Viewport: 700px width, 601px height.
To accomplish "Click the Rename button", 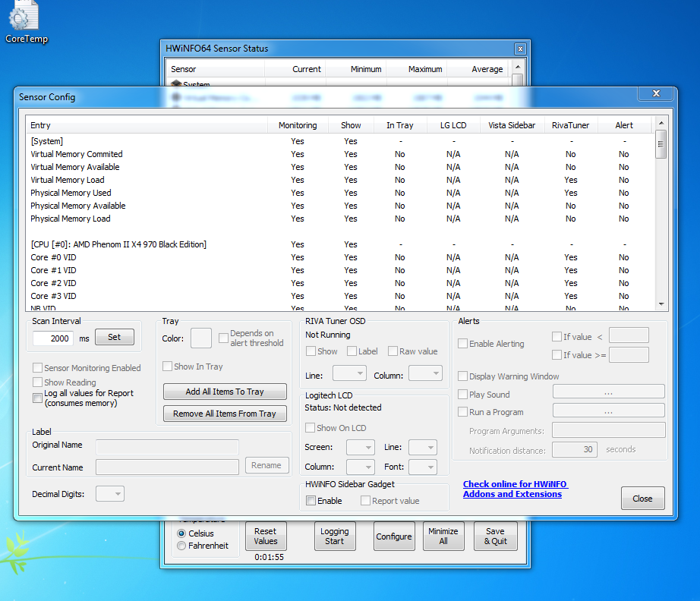I will (266, 465).
